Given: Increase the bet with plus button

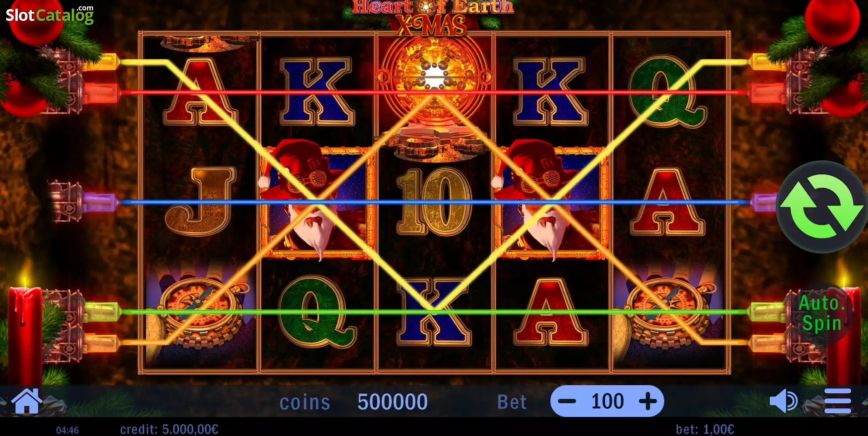Looking at the screenshot, I should pyautogui.click(x=648, y=401).
